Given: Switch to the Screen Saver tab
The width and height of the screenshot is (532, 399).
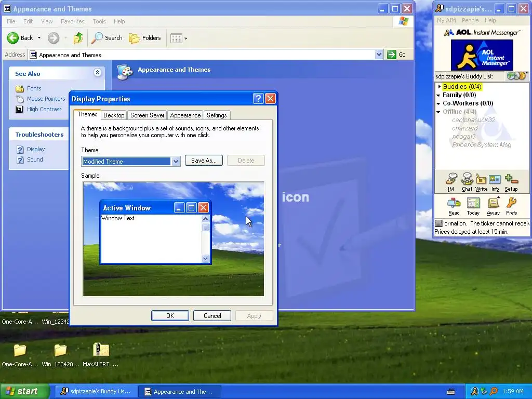Looking at the screenshot, I should pos(147,115).
